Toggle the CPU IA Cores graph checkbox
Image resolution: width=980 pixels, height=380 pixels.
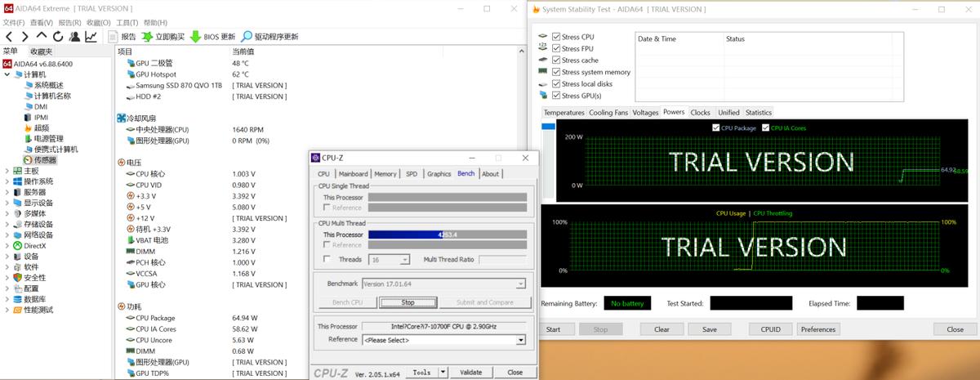pos(765,127)
